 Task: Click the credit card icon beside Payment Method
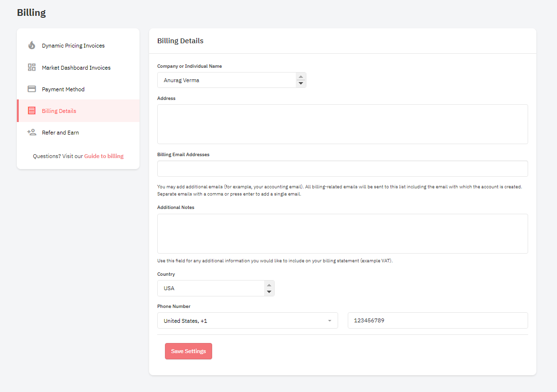pos(32,89)
